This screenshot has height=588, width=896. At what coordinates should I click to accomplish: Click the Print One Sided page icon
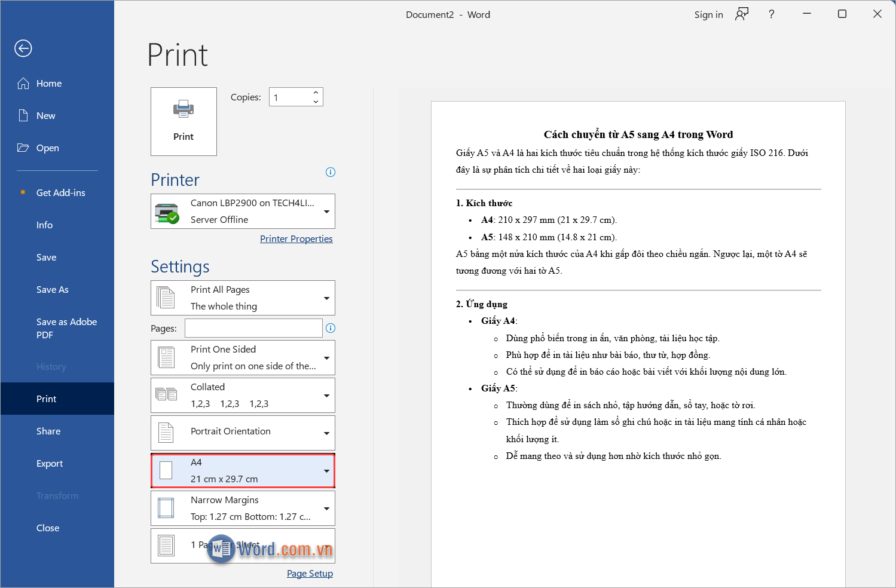(166, 357)
